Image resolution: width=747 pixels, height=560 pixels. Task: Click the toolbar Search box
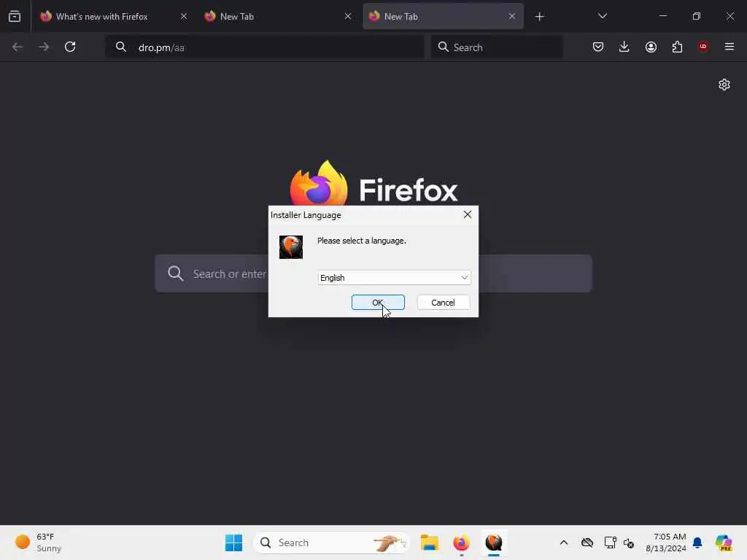pyautogui.click(x=497, y=47)
